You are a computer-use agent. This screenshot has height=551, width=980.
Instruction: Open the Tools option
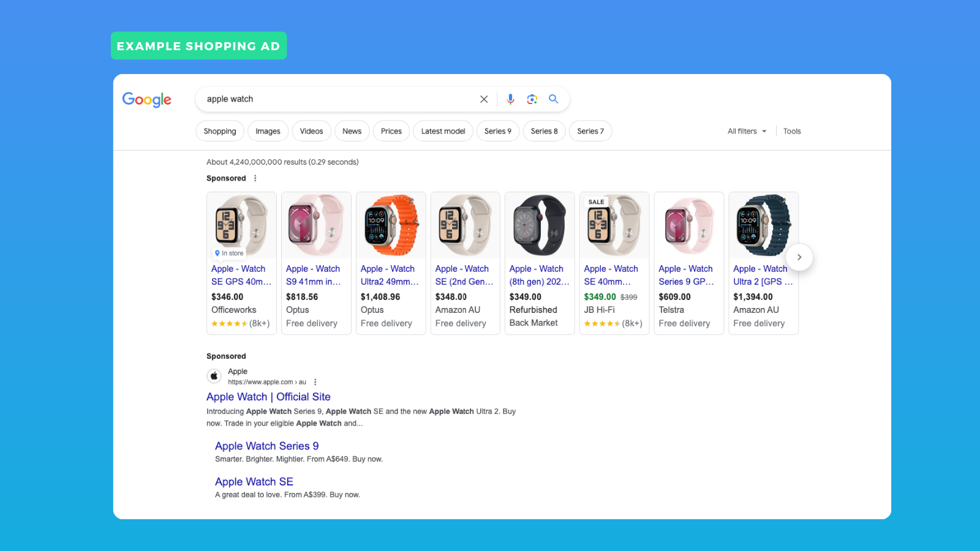point(792,131)
